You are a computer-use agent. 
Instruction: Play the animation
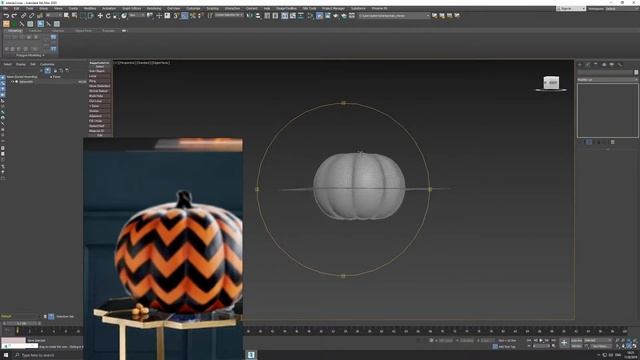pyautogui.click(x=541, y=340)
